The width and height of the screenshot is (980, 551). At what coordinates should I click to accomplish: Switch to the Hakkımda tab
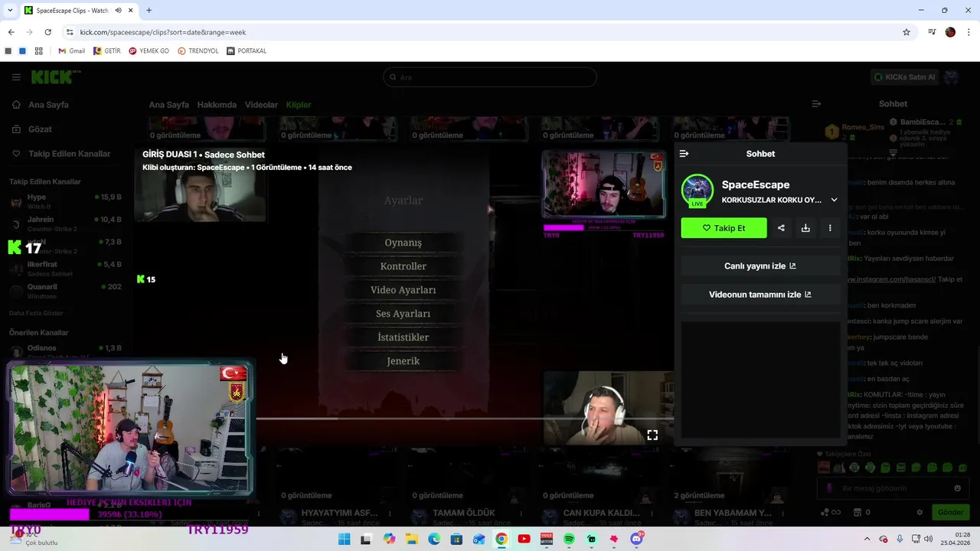click(x=217, y=105)
